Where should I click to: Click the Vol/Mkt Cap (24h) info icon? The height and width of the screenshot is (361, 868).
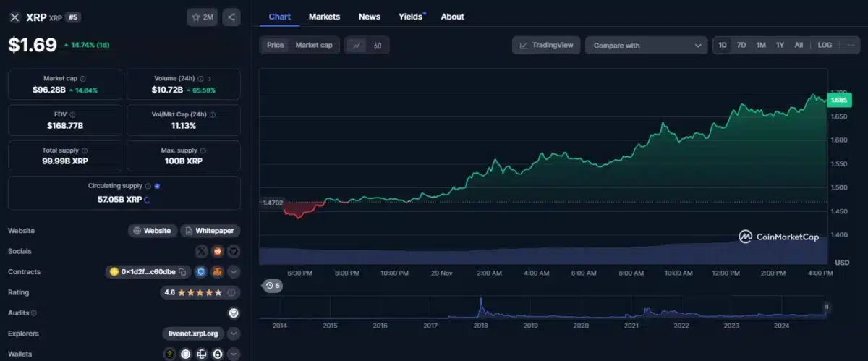pyautogui.click(x=212, y=114)
